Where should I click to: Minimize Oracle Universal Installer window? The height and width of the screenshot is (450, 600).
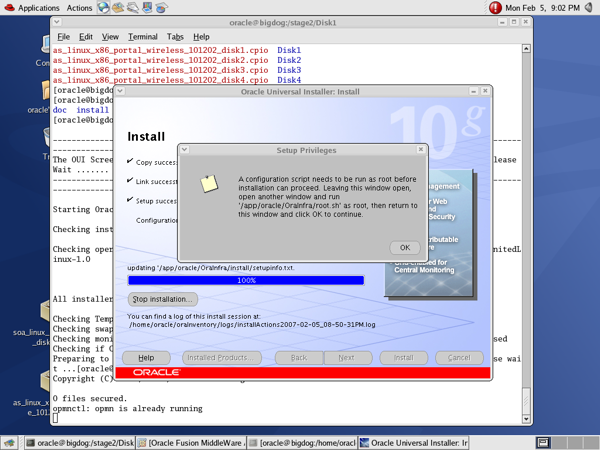474,91
